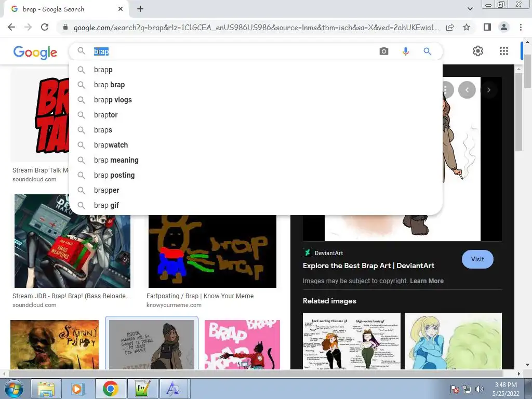Screen dimensions: 532x399
Task: Select the 'brapwatch' suggestion
Action: point(256,145)
